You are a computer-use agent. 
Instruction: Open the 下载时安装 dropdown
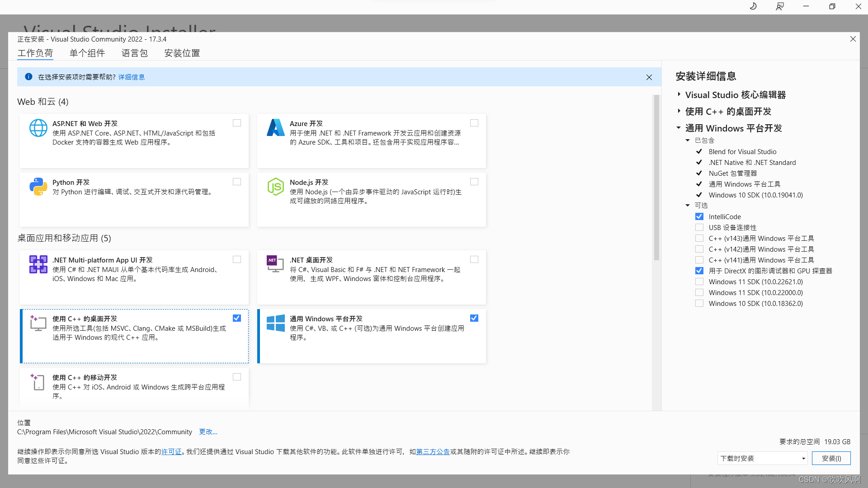point(762,458)
